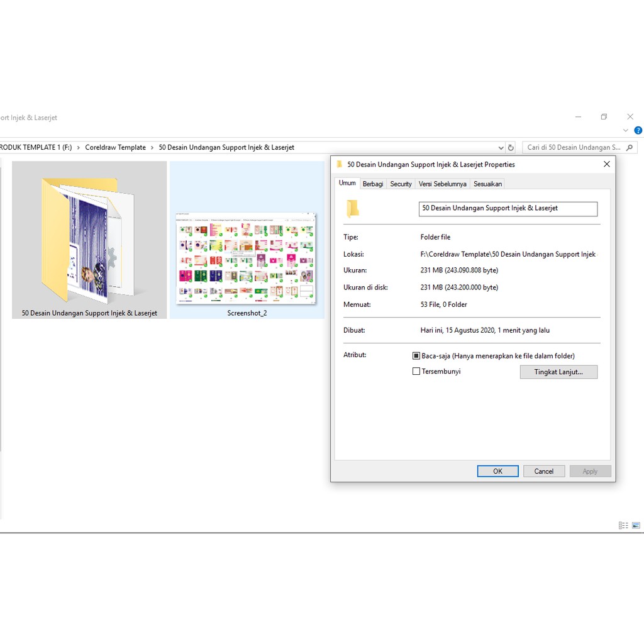Close the Properties dialog with X

pos(606,164)
